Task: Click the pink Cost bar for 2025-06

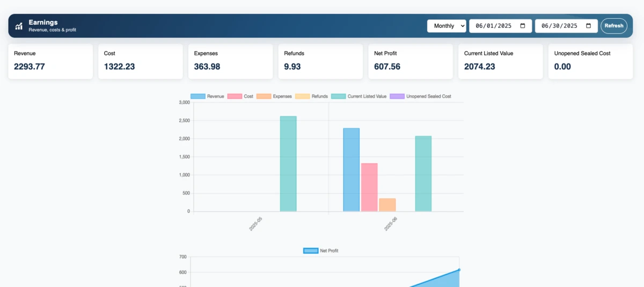Action: [x=369, y=187]
